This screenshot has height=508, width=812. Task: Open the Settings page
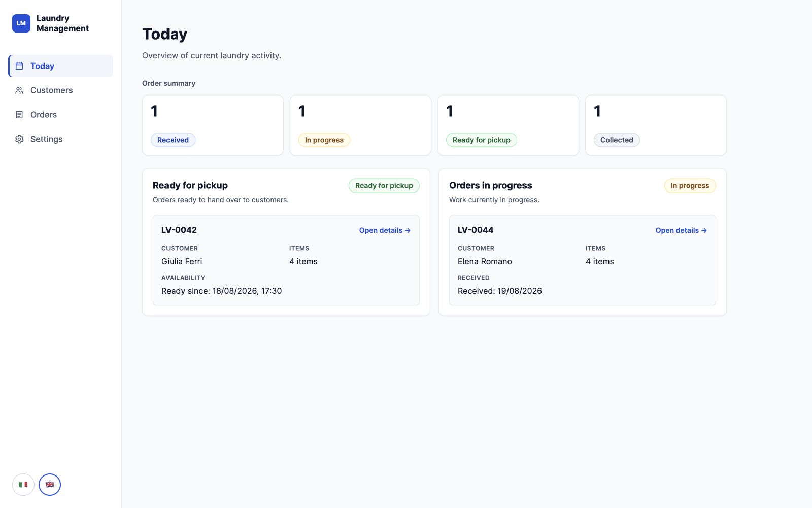61,139
